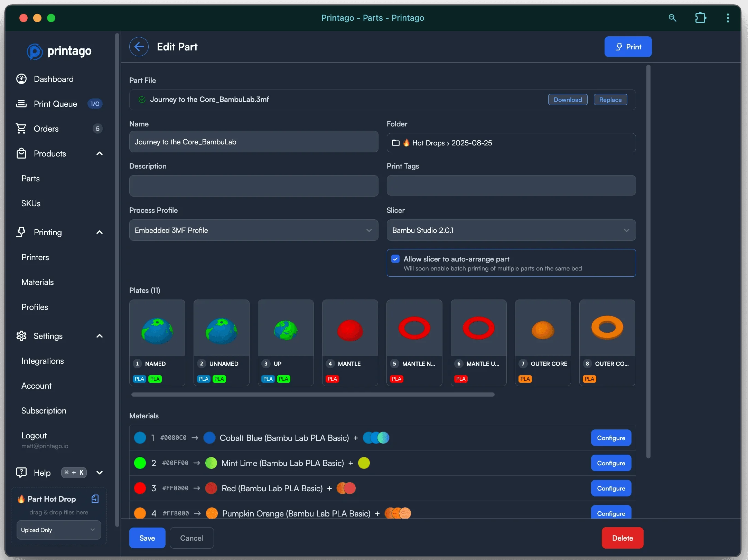
Task: Click the Cobalt Blue color swatch
Action: tap(209, 438)
